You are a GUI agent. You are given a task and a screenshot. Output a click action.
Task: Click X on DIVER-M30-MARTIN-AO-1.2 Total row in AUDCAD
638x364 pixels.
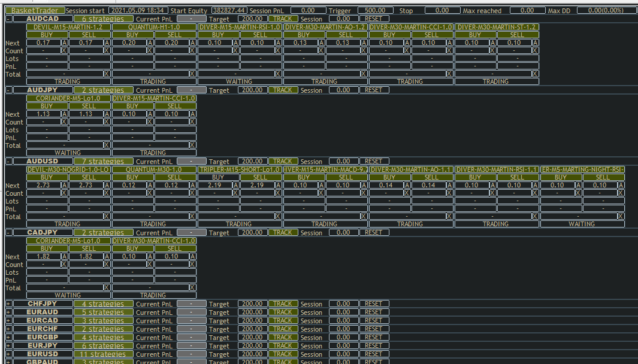pyautogui.click(x=364, y=74)
